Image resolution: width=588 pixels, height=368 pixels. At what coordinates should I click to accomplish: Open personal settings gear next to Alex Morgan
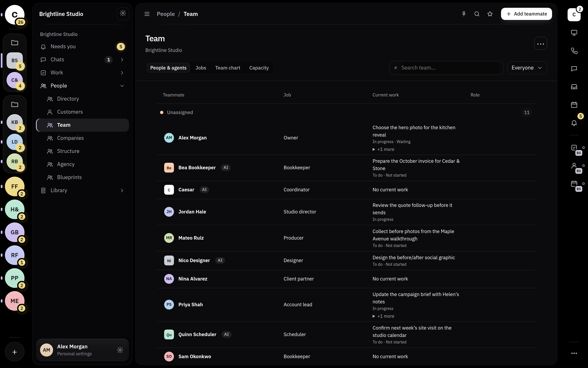click(x=120, y=350)
